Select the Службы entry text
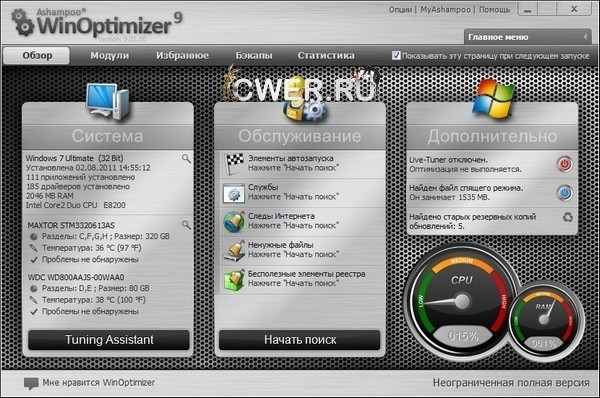This screenshot has height=398, width=600. click(x=263, y=187)
